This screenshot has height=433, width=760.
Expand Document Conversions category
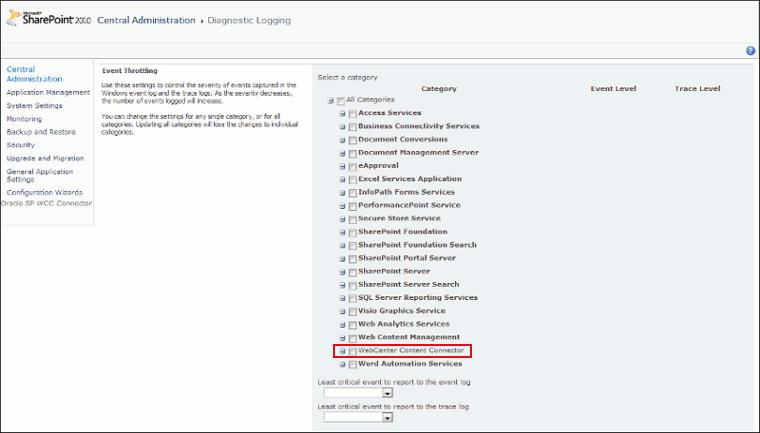point(342,140)
